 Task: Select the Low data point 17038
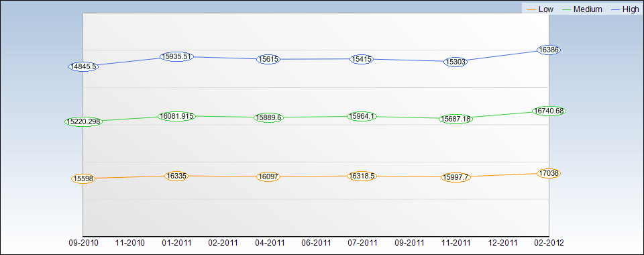tap(549, 173)
